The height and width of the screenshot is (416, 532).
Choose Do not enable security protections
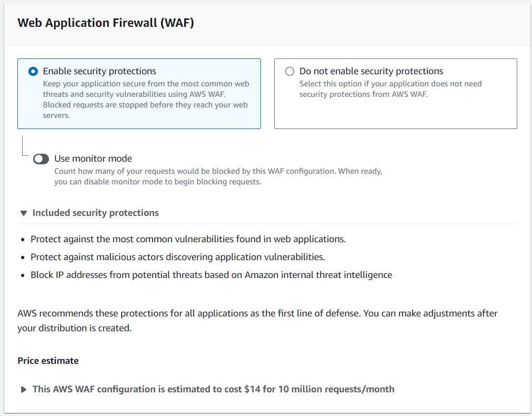pos(289,71)
